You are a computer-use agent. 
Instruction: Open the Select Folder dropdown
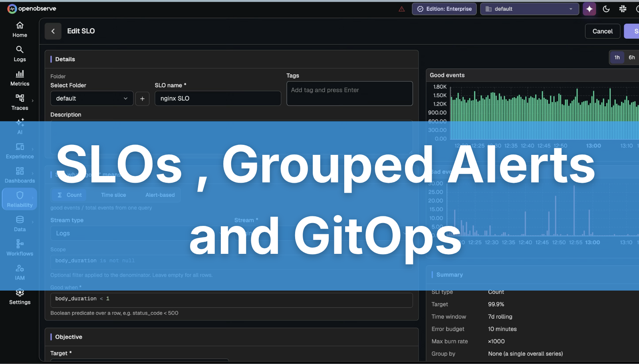(x=91, y=99)
